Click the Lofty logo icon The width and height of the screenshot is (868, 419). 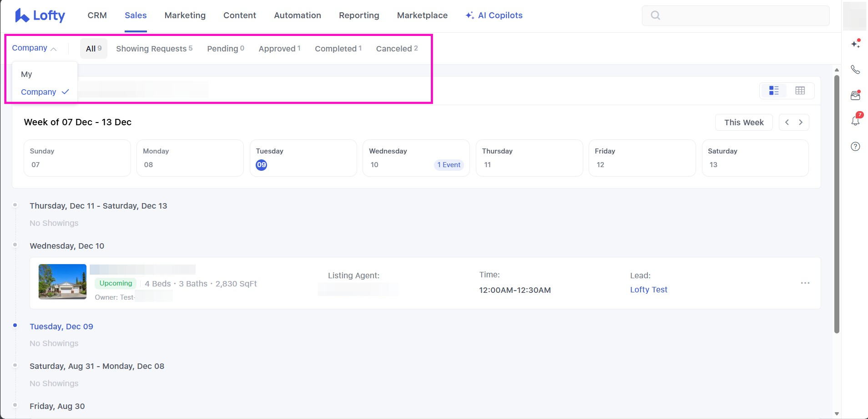pyautogui.click(x=21, y=15)
